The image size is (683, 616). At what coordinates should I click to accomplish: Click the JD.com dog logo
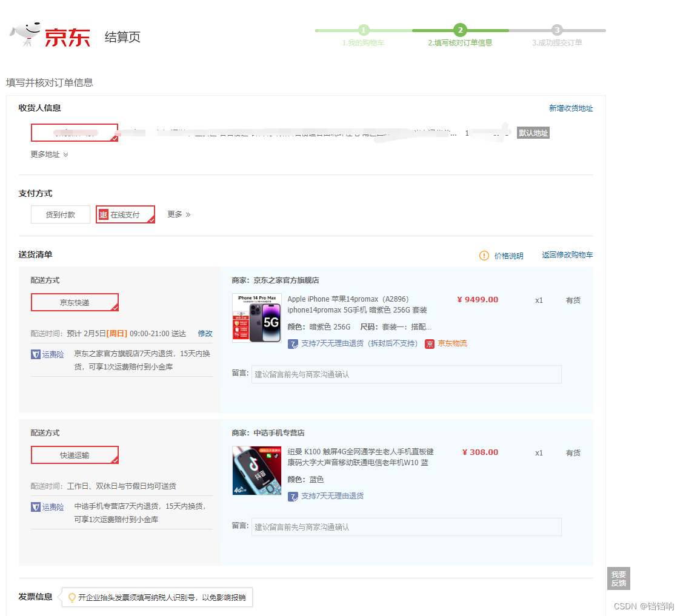[25, 33]
